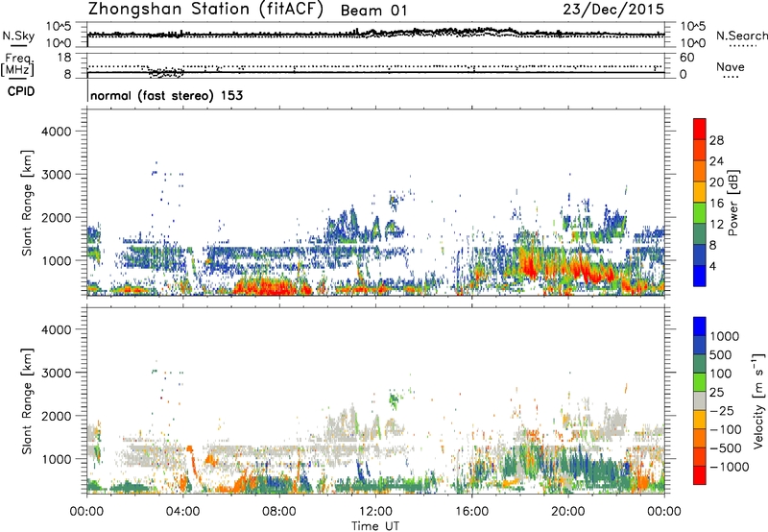This screenshot has height=532, width=768.
Task: Click the date '23/Dec/2015'
Action: point(613,10)
